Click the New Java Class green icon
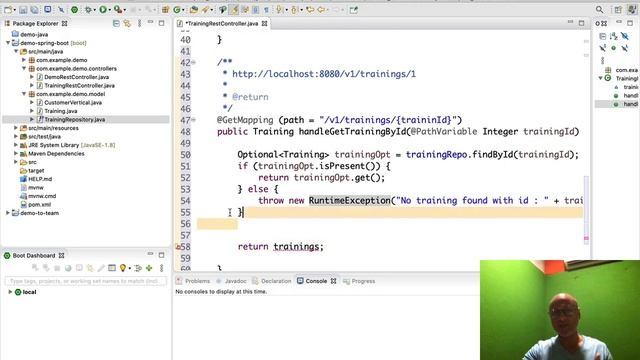The width and height of the screenshot is (640, 360). tap(177, 9)
